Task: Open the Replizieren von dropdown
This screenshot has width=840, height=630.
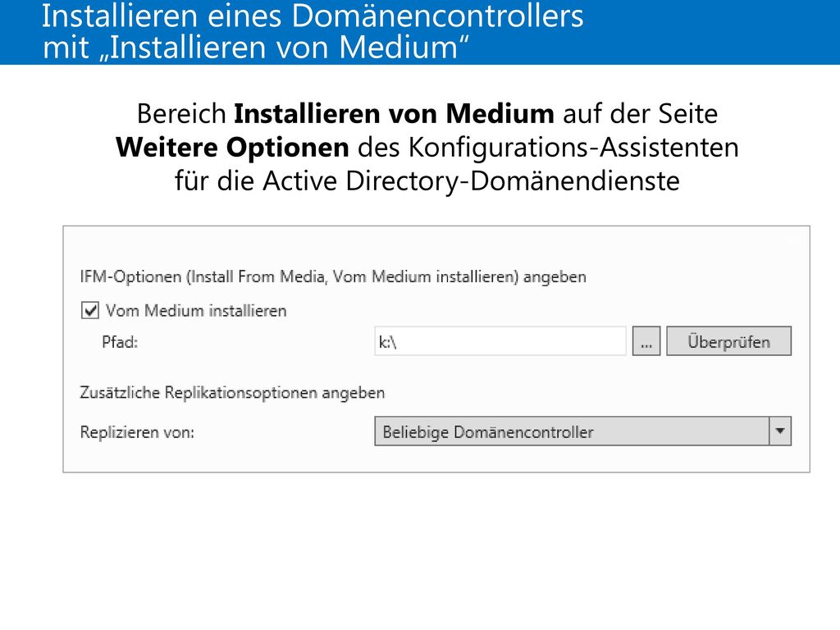Action: tap(583, 431)
